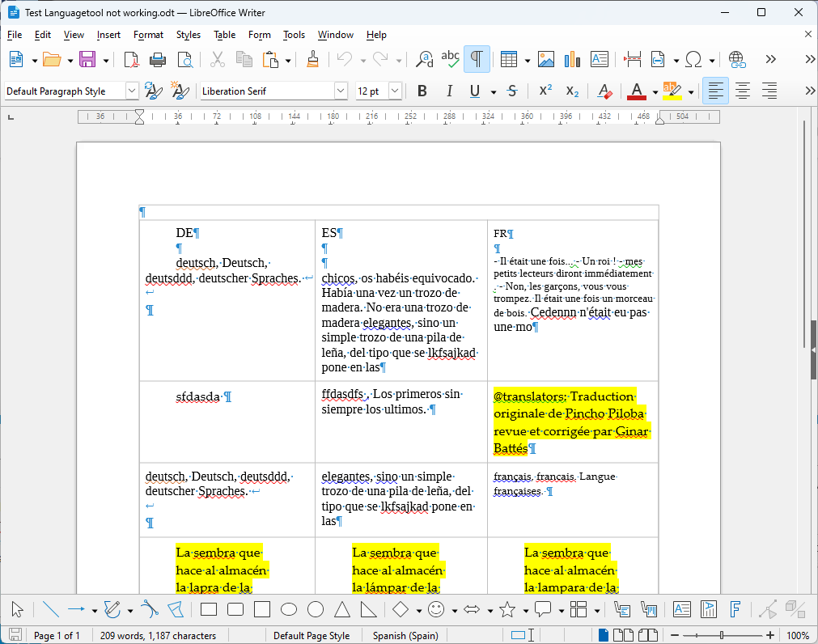Apply yellow highlighting color swatch
This screenshot has height=644, width=818.
[672, 91]
